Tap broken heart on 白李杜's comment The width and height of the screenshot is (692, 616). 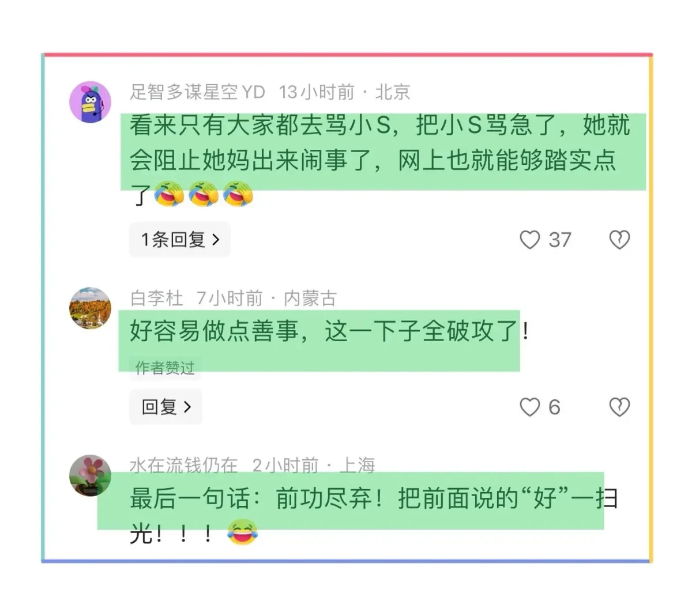[x=619, y=407]
